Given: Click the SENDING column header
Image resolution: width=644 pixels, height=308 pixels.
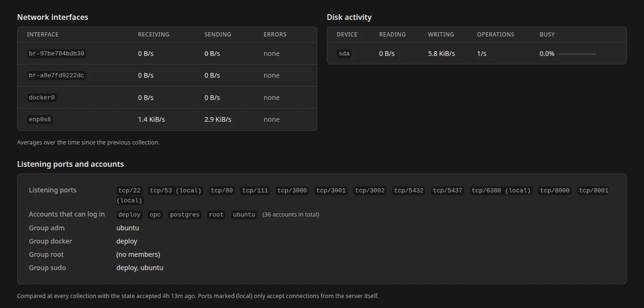Looking at the screenshot, I should (218, 35).
